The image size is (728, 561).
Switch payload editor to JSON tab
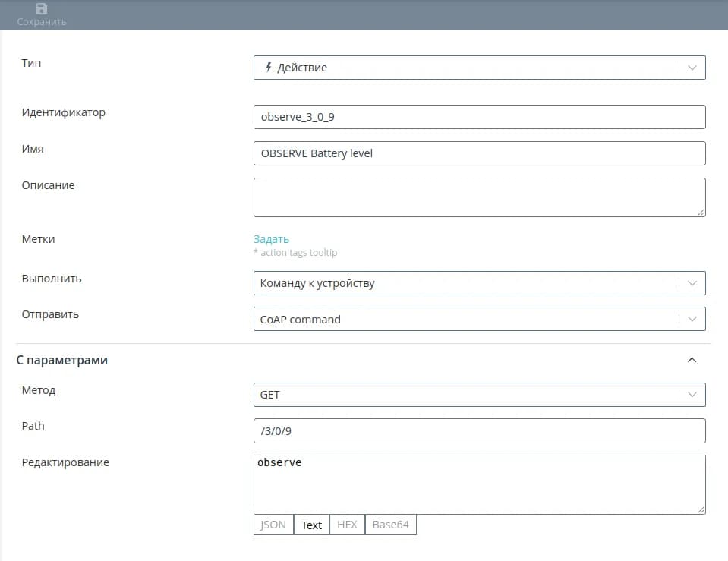point(273,525)
